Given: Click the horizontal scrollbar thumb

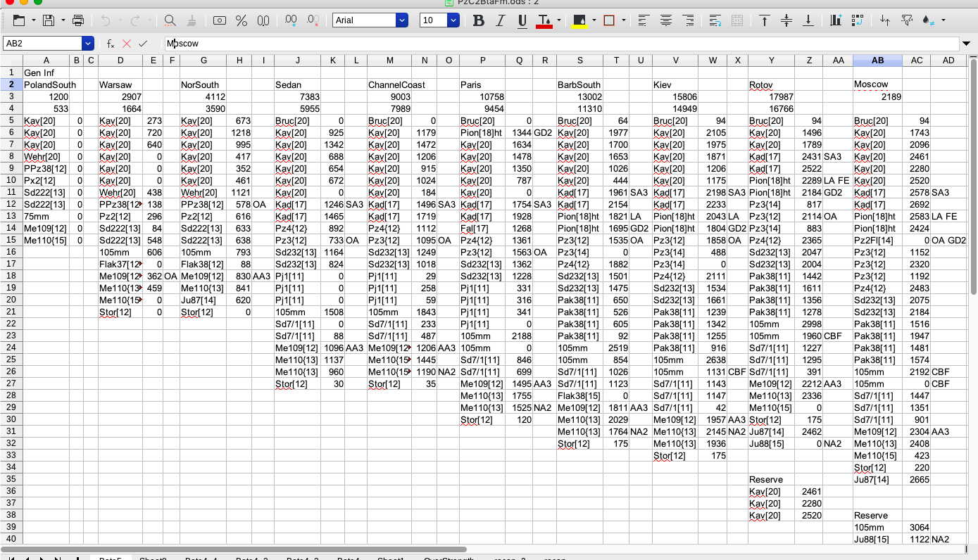Looking at the screenshot, I should click(233, 549).
